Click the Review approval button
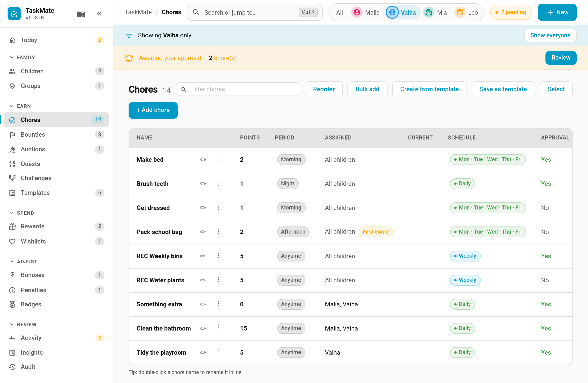This screenshot has height=383, width=588. click(x=561, y=58)
